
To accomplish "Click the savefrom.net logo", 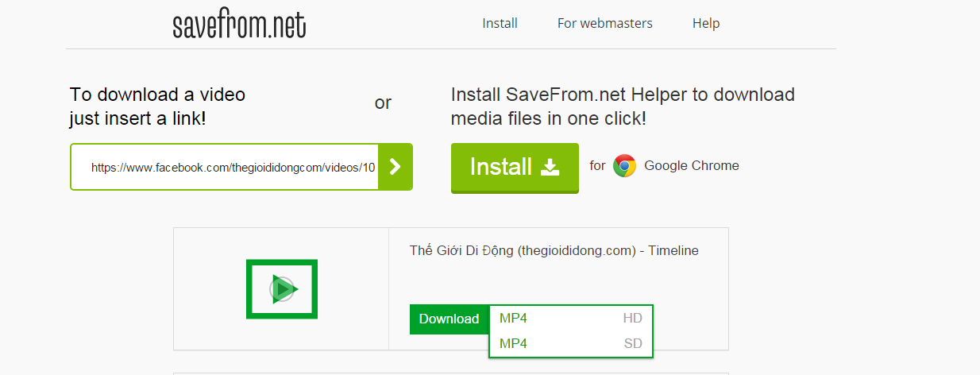I will coord(239,25).
